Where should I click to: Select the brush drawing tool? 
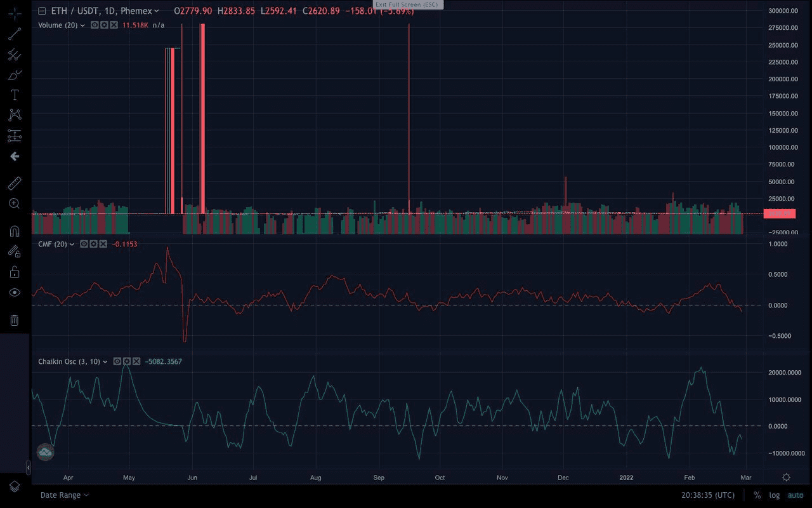(x=14, y=75)
